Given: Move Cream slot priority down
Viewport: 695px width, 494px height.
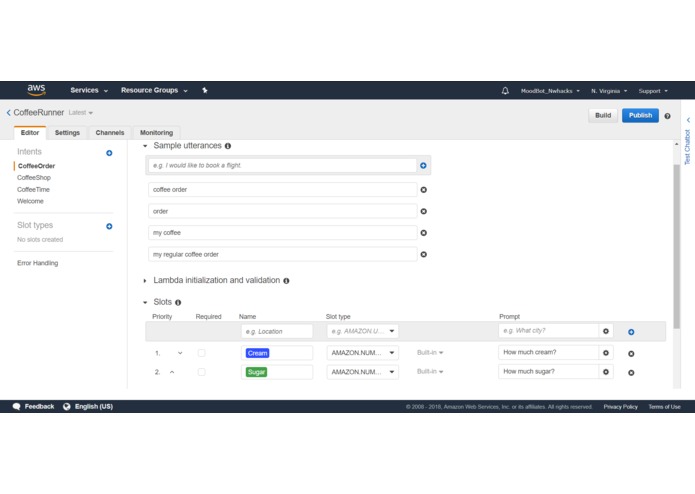Looking at the screenshot, I should point(180,353).
